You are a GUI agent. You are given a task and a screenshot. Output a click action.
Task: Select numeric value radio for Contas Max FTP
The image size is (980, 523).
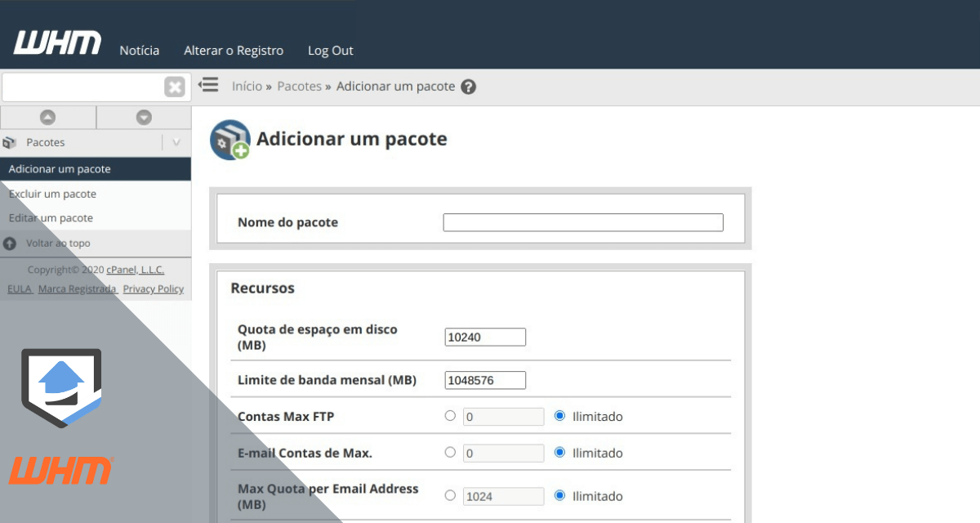(x=450, y=416)
